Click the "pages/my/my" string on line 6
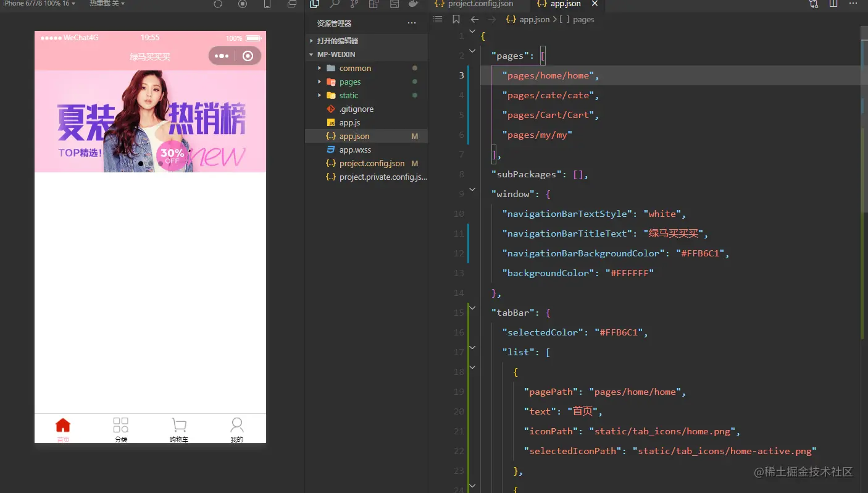Image resolution: width=868 pixels, height=493 pixels. coord(537,135)
